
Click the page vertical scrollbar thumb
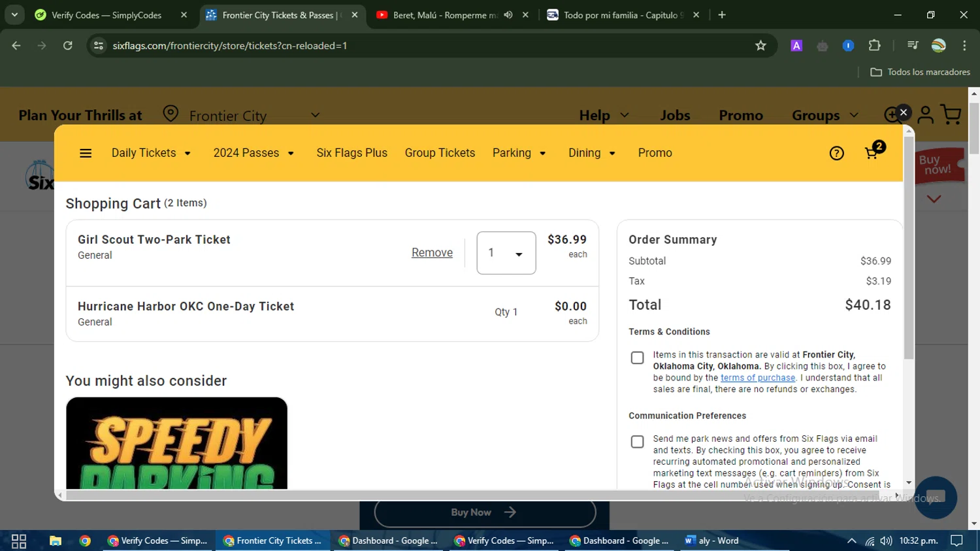[x=974, y=127]
